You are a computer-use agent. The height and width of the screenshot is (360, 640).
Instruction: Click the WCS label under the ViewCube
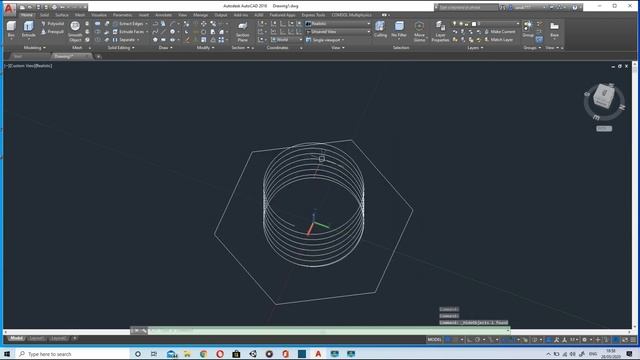[x=604, y=129]
